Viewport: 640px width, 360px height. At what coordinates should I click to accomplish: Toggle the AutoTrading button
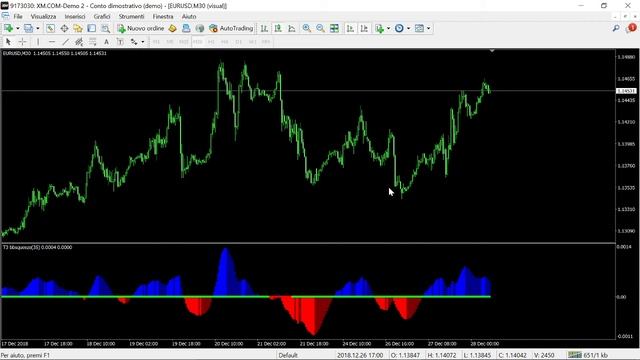point(231,28)
